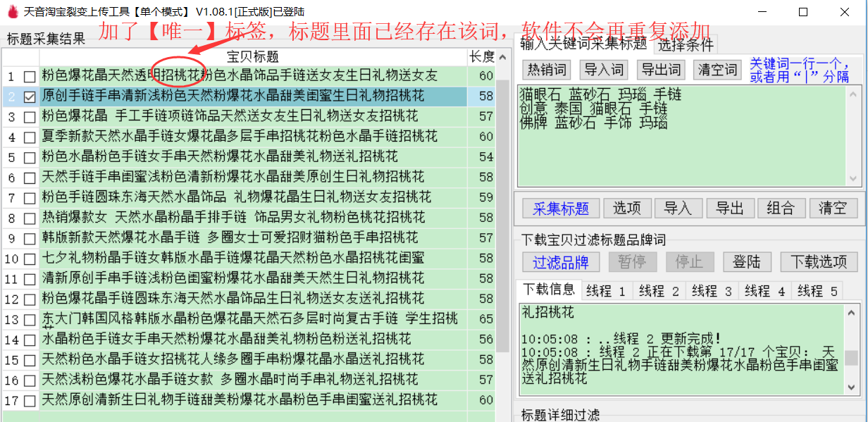The image size is (868, 422).
Task: Click the red flame app icon
Action: point(12,12)
